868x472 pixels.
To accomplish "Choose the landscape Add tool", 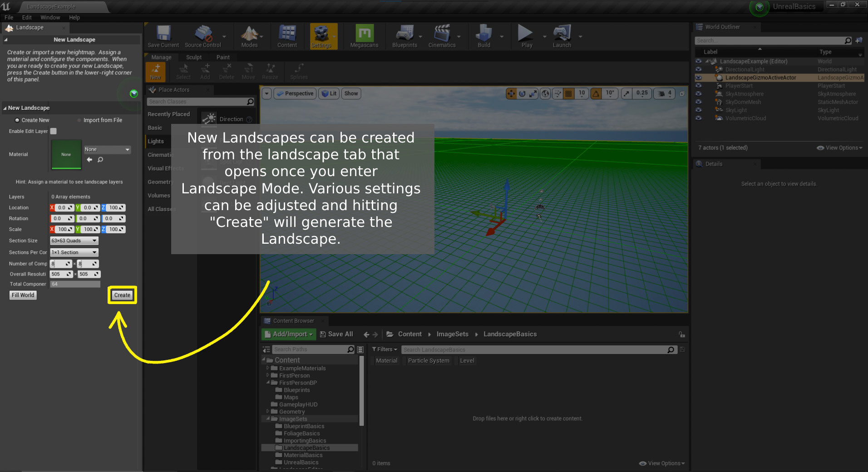I will [x=205, y=72].
